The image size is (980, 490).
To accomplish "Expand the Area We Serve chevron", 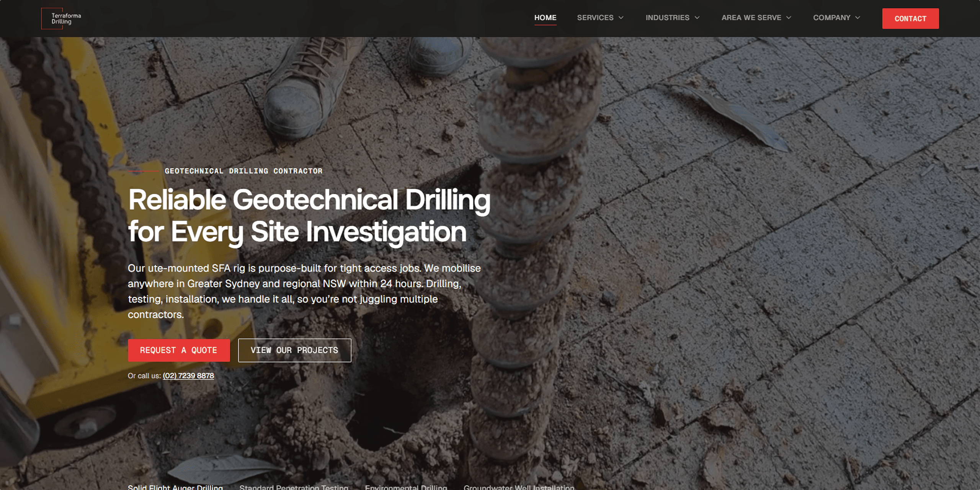I will coord(789,18).
